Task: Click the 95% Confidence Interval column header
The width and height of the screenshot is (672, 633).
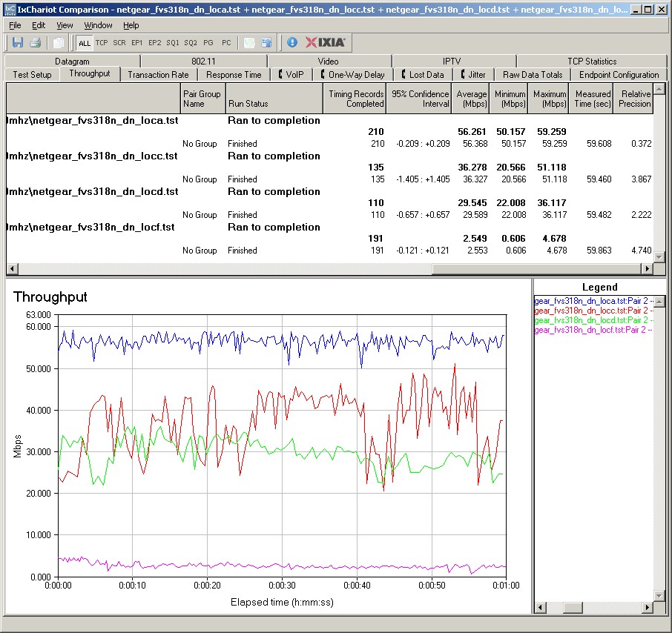Action: tap(419, 99)
